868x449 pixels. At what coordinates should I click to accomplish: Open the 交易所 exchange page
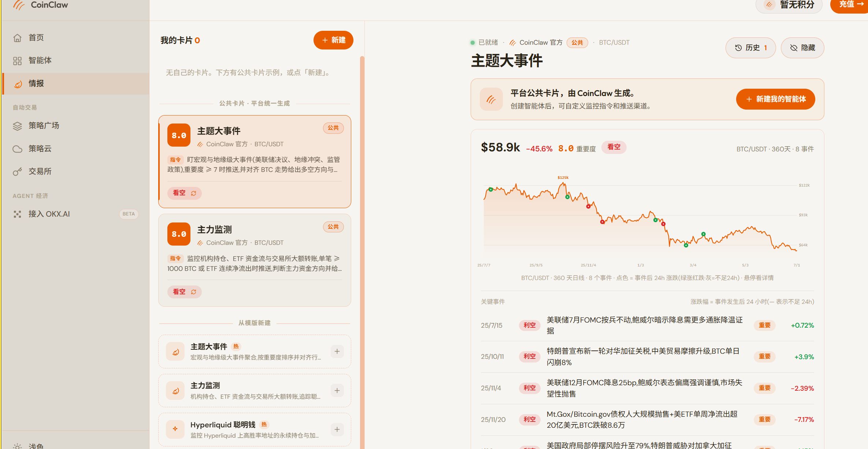[75, 171]
